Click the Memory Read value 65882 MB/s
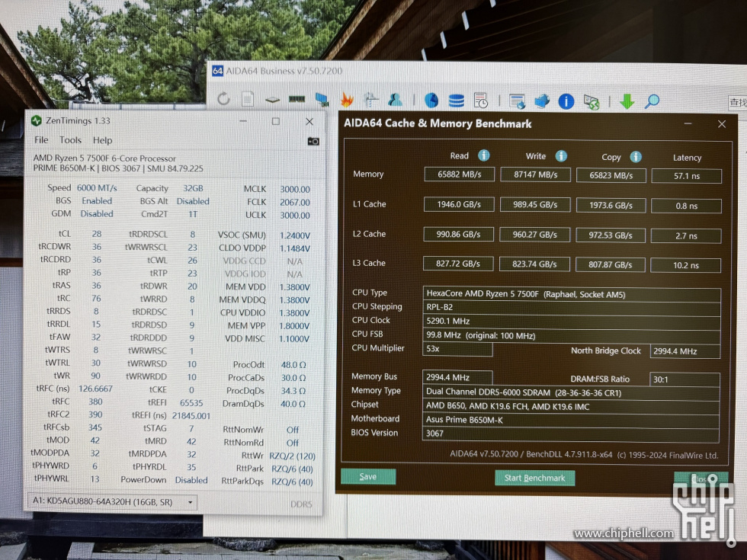 [459, 174]
